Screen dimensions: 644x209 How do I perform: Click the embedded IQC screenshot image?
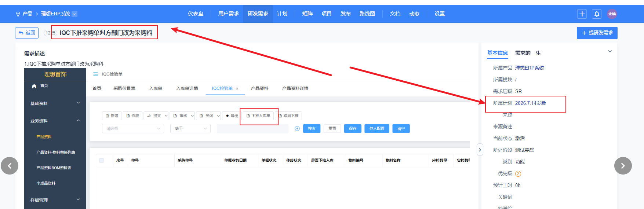[x=247, y=138]
